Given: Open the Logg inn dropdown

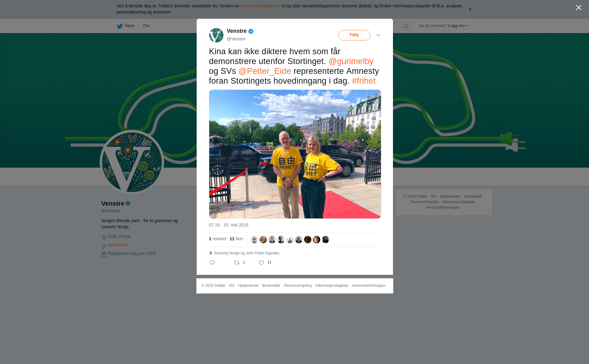Looking at the screenshot, I should 458,26.
